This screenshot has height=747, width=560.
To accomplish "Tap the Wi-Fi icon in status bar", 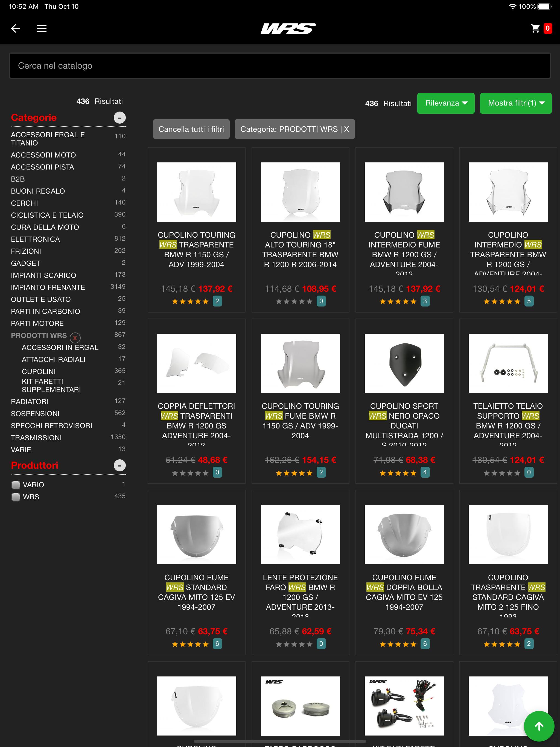I will [512, 6].
